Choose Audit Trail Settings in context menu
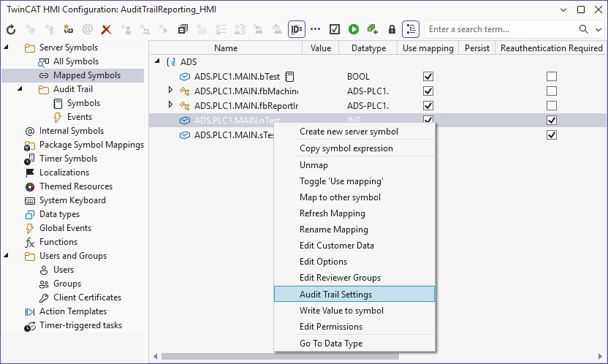The width and height of the screenshot is (608, 364). pyautogui.click(x=354, y=295)
